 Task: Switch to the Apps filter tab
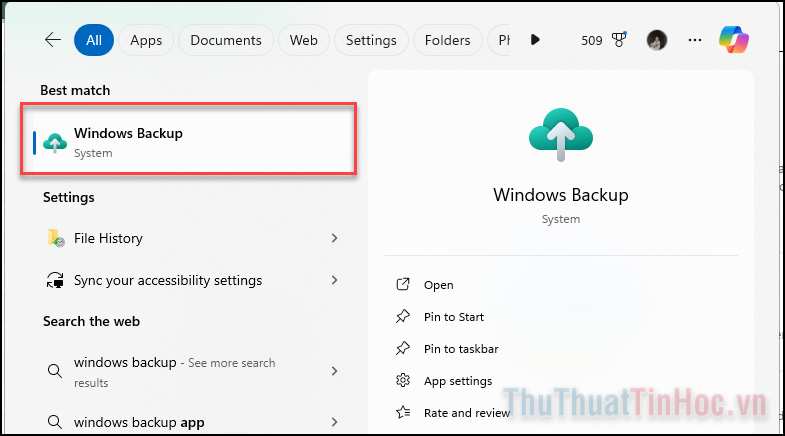(x=146, y=40)
